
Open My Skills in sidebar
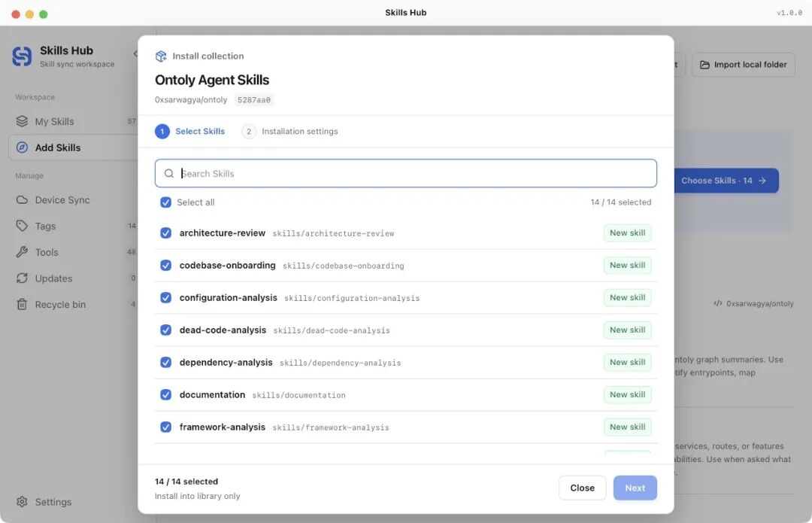point(74,121)
